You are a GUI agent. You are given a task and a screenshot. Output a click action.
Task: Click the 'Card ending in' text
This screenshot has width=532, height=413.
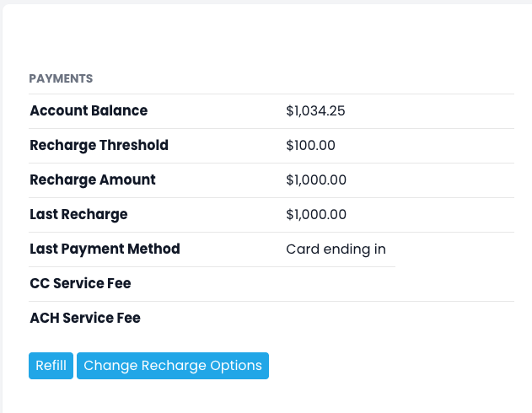[x=336, y=249]
